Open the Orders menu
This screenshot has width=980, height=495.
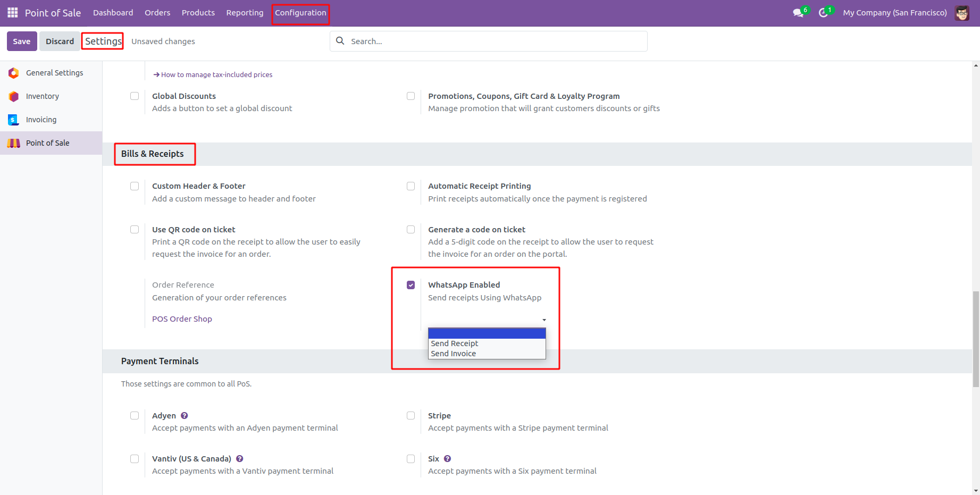[x=157, y=13]
